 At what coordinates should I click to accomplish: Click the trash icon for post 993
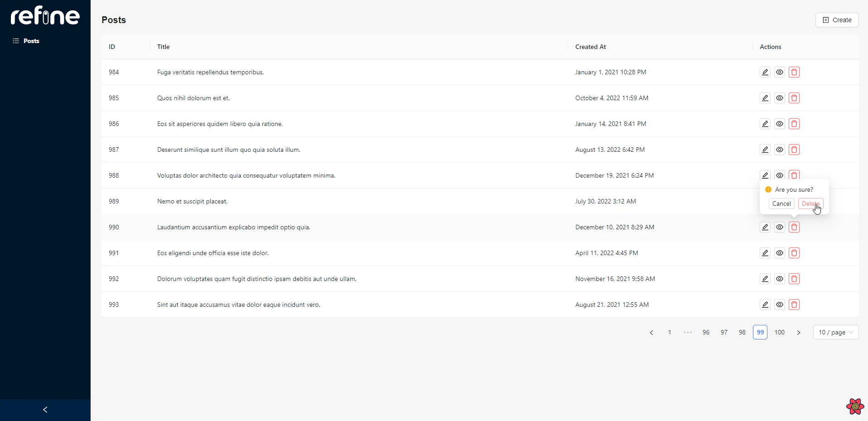(794, 305)
